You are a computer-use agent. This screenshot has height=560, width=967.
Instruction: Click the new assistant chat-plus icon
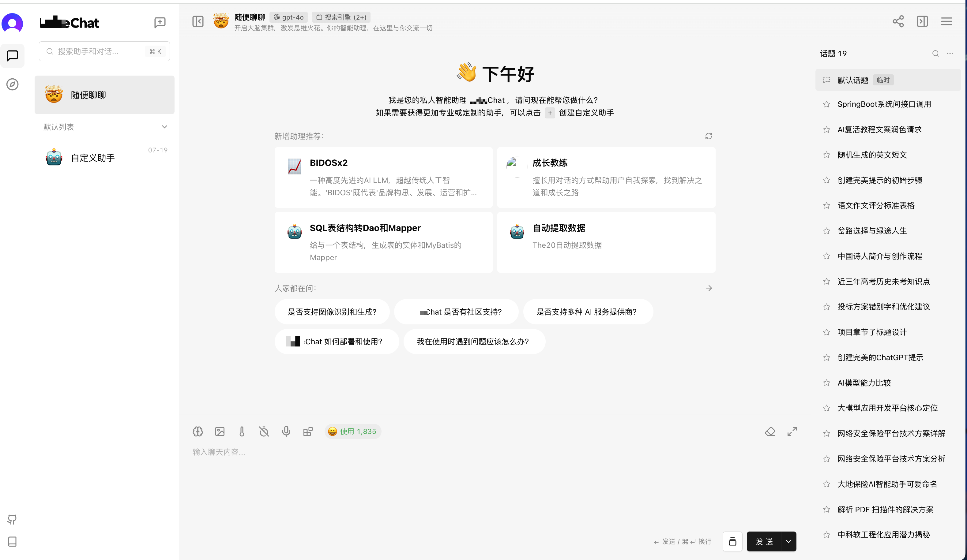point(160,23)
